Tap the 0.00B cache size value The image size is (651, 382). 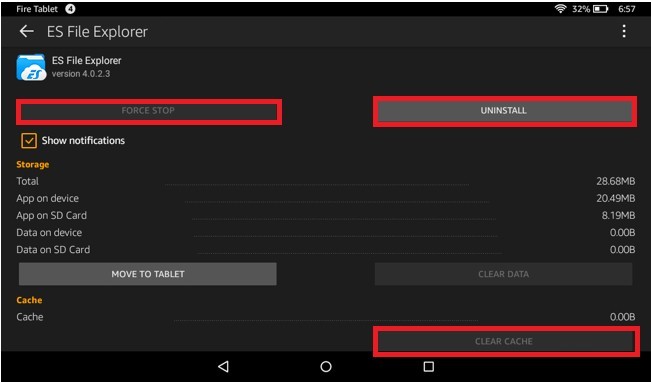pyautogui.click(x=622, y=317)
